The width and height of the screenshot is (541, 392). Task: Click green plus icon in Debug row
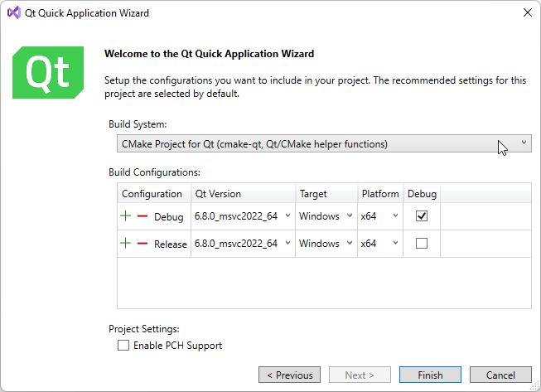tap(126, 216)
